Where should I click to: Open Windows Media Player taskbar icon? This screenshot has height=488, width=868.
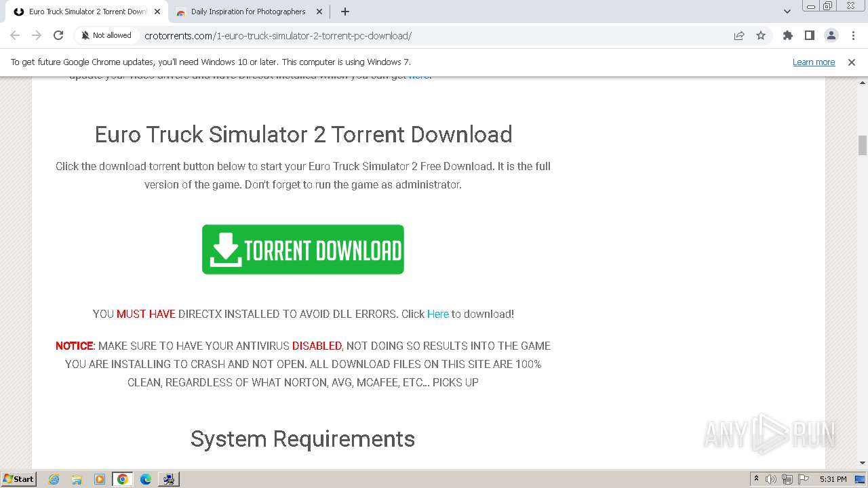100,479
